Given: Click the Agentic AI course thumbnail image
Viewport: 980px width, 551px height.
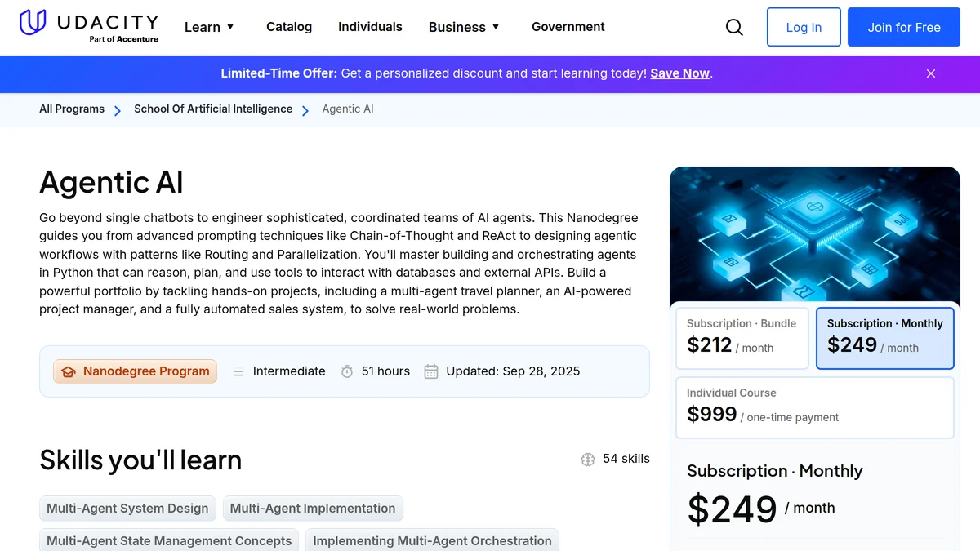Looking at the screenshot, I should [x=814, y=235].
